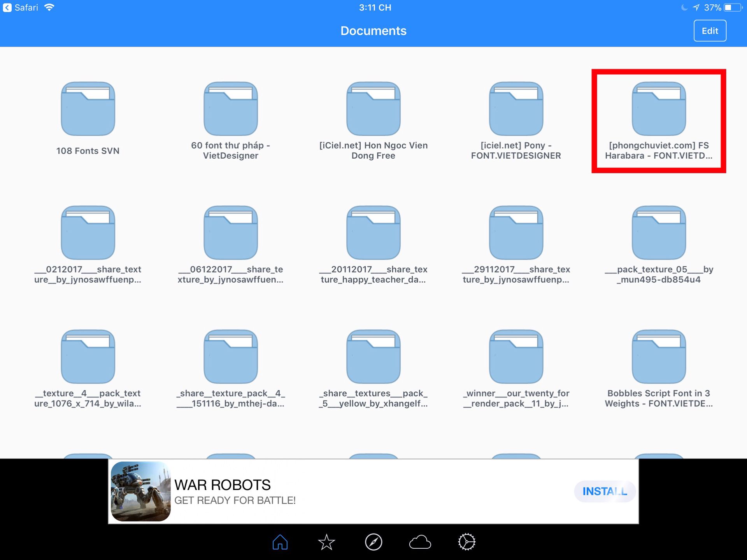Open the Pony FONT.VIETDESIGNER folder

516,109
